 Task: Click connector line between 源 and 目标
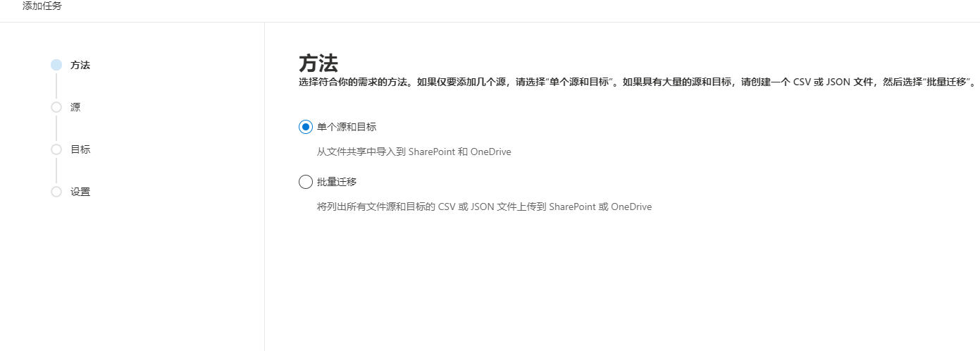click(x=56, y=128)
